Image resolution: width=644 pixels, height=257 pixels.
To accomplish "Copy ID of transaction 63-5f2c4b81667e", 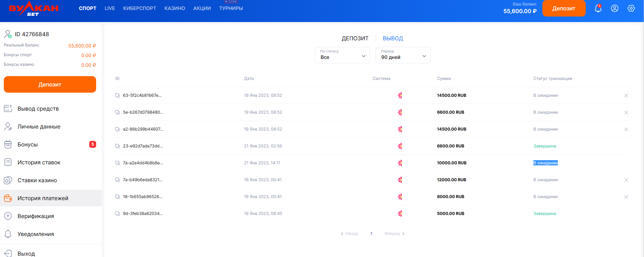I will point(117,95).
